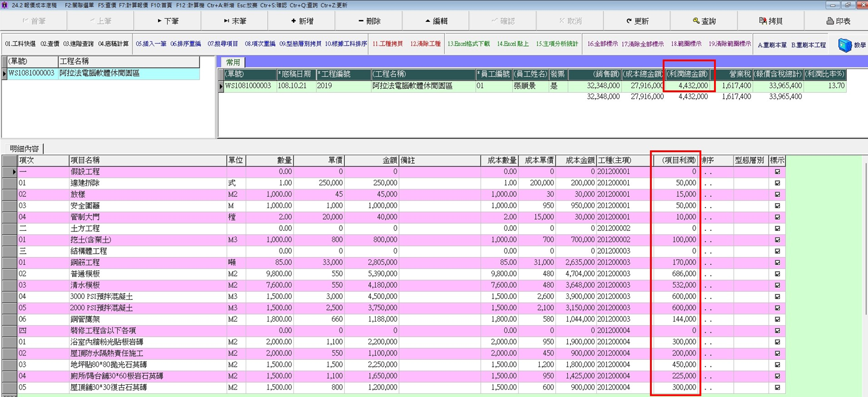Delete current record (刪除)
Image resolution: width=868 pixels, height=397 pixels.
[x=369, y=21]
